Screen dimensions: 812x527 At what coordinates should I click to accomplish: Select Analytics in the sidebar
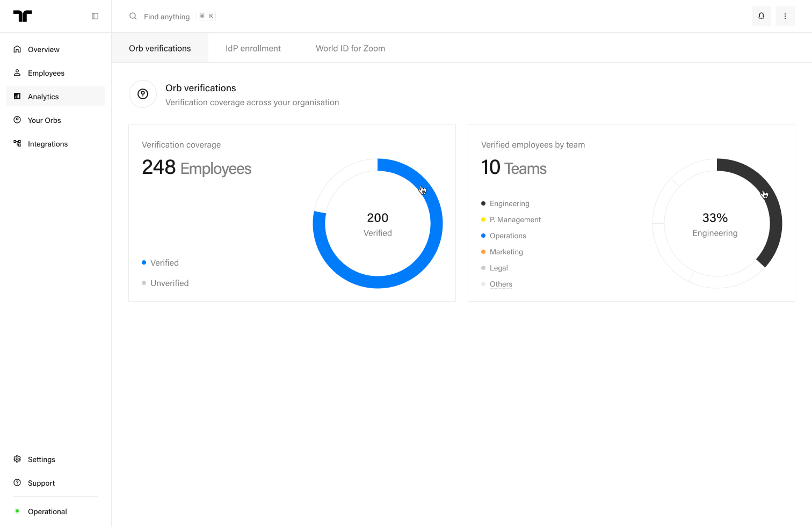click(55, 97)
